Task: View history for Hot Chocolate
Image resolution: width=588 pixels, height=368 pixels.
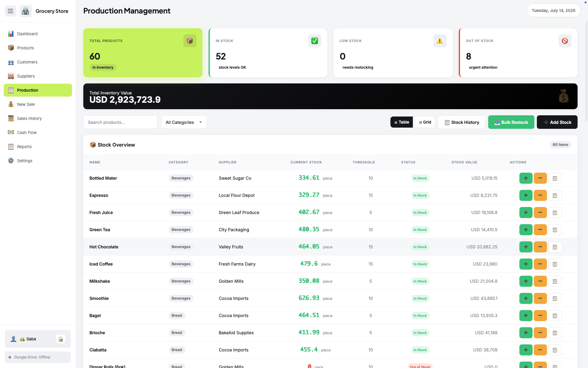Action: (x=555, y=247)
